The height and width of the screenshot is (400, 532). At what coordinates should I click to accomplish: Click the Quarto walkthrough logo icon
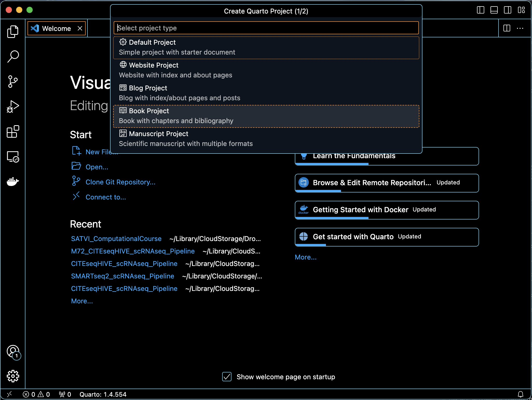pos(303,236)
